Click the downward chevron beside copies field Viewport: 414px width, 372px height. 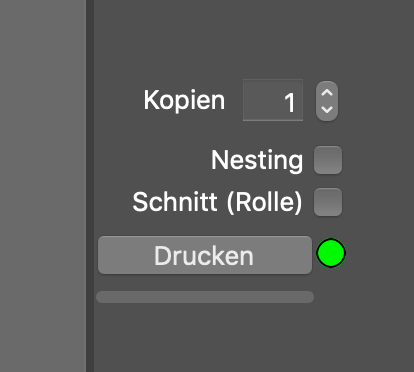[x=327, y=109]
